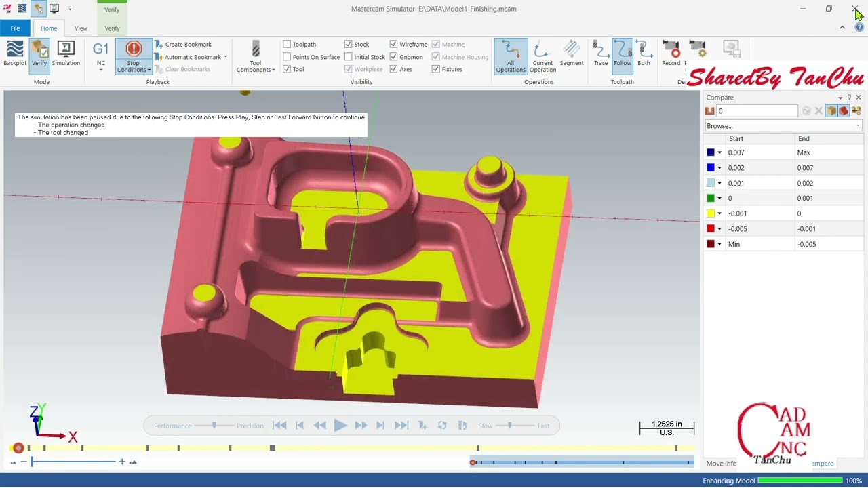Enable Initial Stock checkbox
Image resolution: width=868 pixels, height=488 pixels.
click(349, 57)
